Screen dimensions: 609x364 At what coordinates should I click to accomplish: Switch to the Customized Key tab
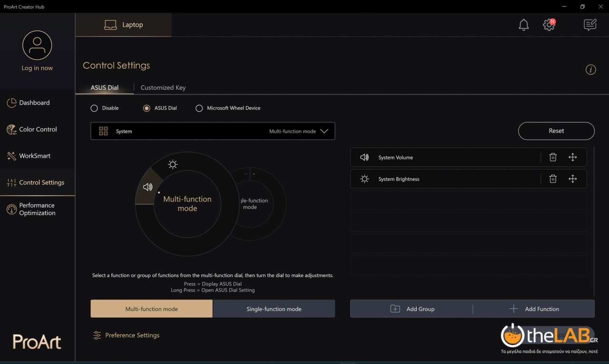(163, 87)
